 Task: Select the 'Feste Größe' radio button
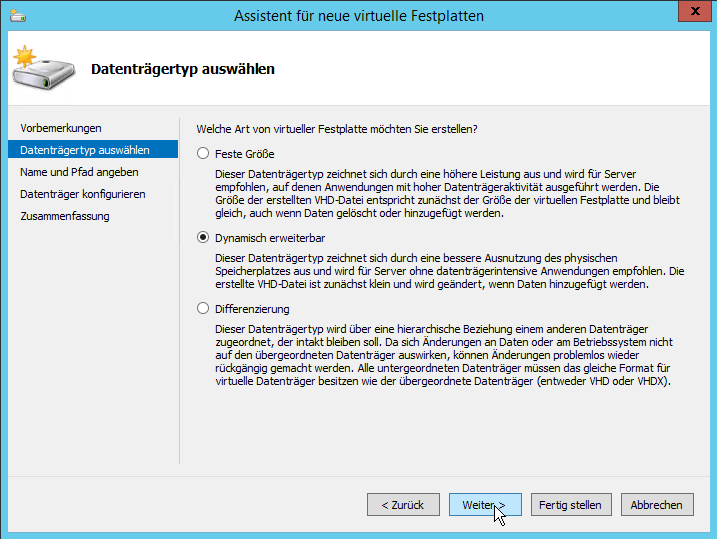click(x=204, y=154)
